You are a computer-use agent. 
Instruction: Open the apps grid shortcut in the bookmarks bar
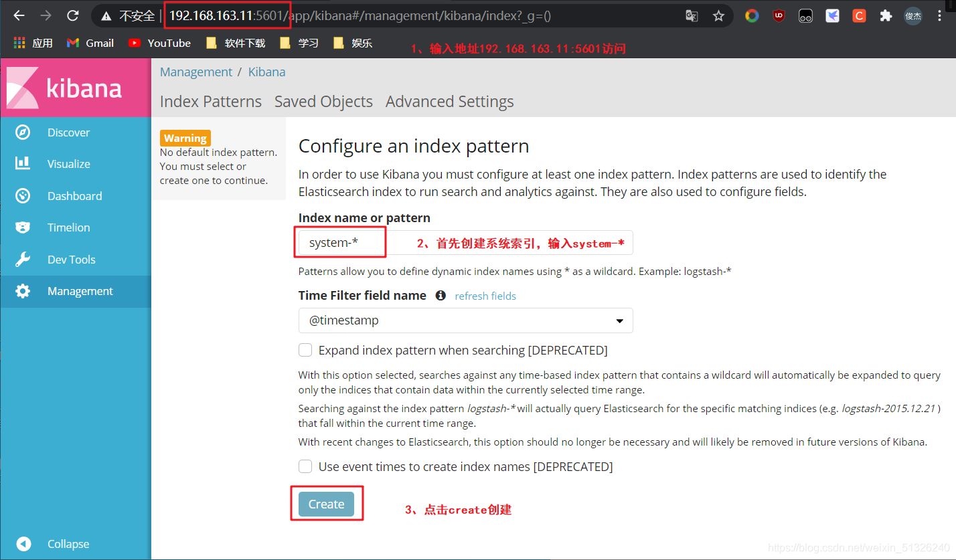33,43
